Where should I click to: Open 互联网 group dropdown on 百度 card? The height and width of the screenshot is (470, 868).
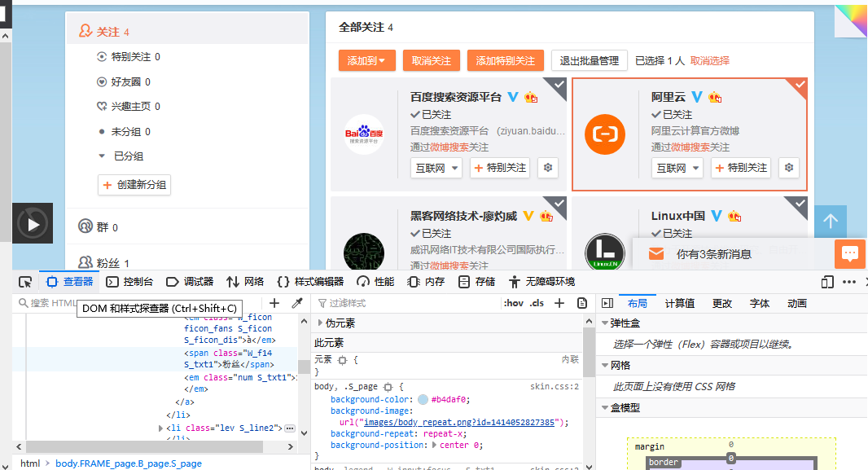(x=436, y=168)
